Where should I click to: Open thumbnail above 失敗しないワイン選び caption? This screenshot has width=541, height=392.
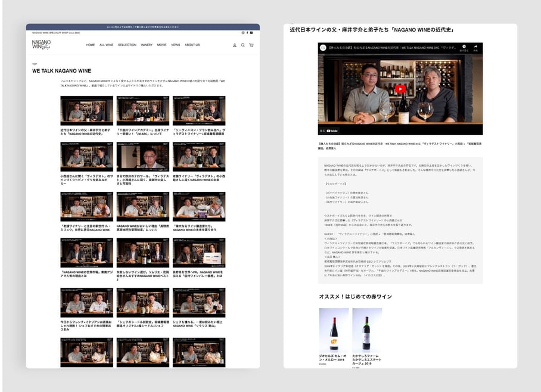(143, 253)
